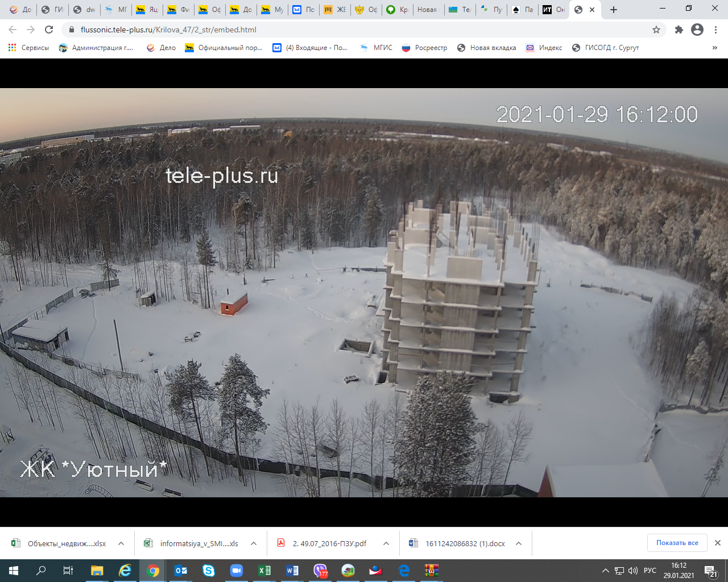Open the Chrome three-dot menu
Viewport: 728px width, 582px height.
(716, 30)
